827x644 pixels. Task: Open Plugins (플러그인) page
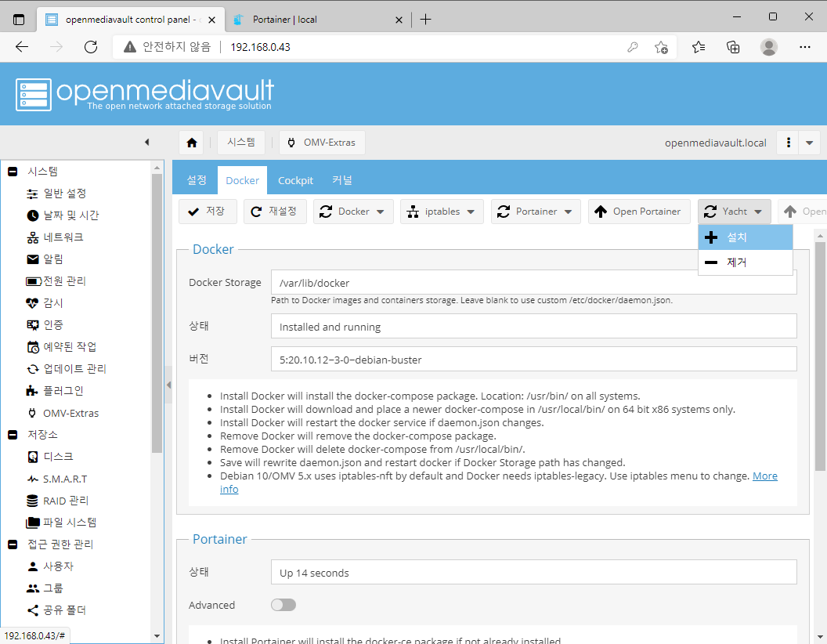coord(56,391)
